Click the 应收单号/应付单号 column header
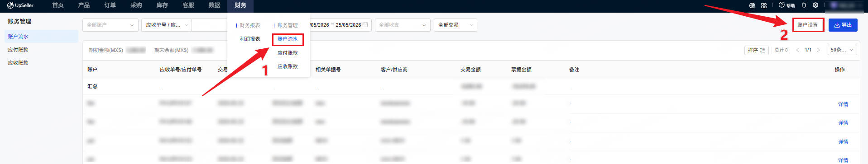Screen dimensions: 868x164 tap(181, 70)
